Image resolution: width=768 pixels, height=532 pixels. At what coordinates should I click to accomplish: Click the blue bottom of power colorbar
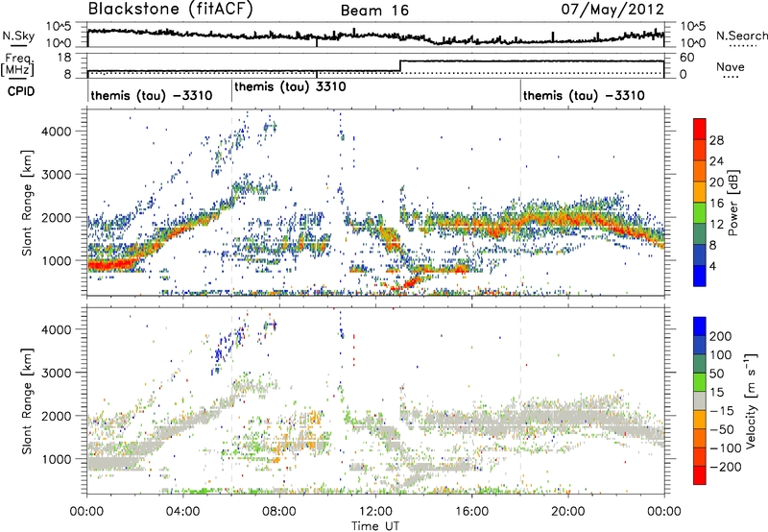pos(700,277)
